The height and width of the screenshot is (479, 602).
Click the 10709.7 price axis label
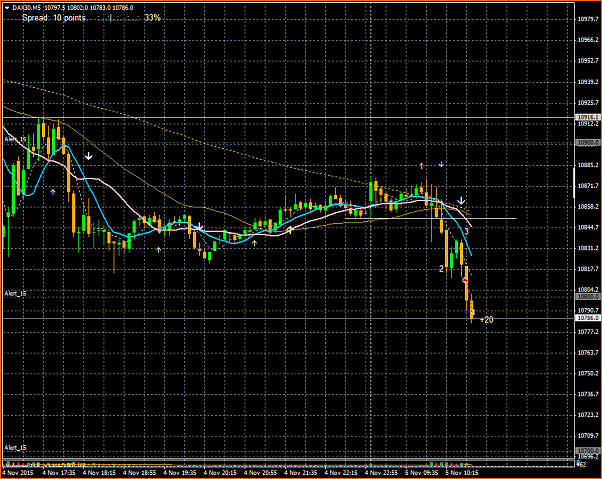[588, 436]
